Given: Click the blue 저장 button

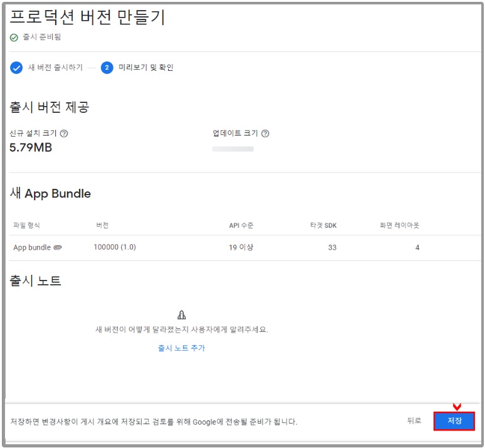Looking at the screenshot, I should (x=454, y=421).
